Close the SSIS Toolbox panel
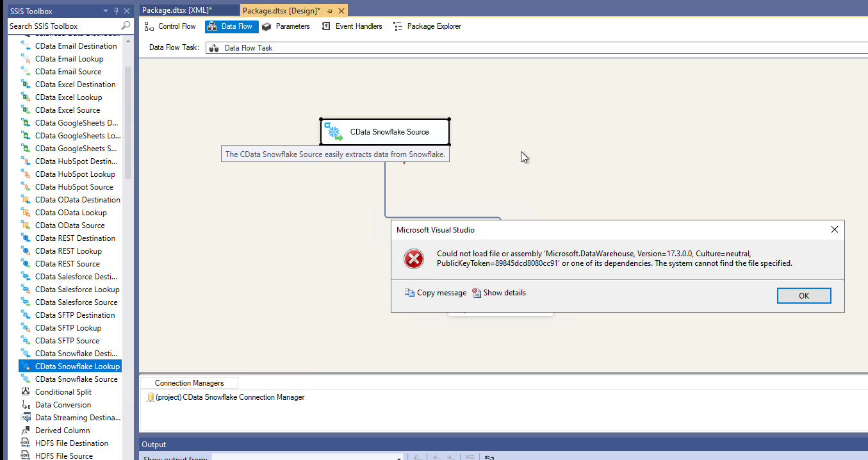Image resolution: width=868 pixels, height=460 pixels. pyautogui.click(x=126, y=11)
